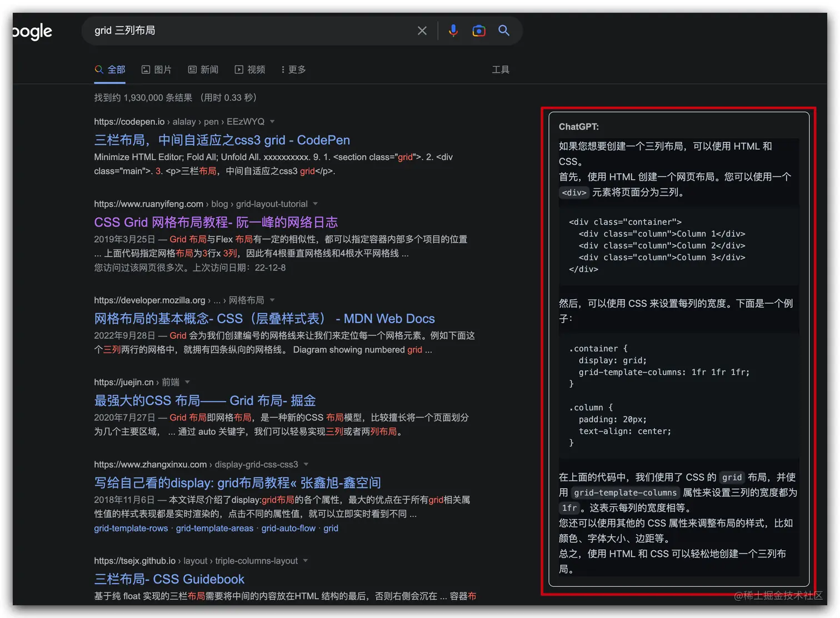The width and height of the screenshot is (840, 618).
Task: Expand options arrow beside ruanyifeng.com URL
Action: [316, 204]
